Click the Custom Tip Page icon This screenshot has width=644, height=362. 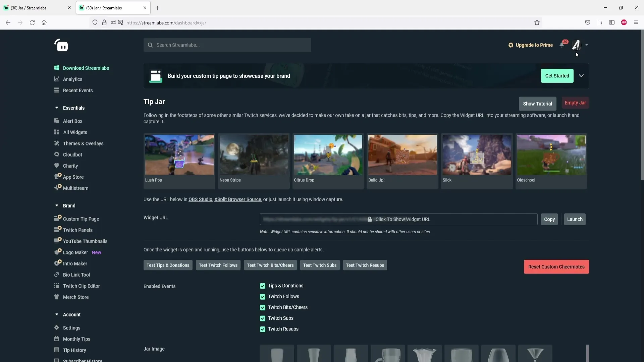(x=58, y=218)
